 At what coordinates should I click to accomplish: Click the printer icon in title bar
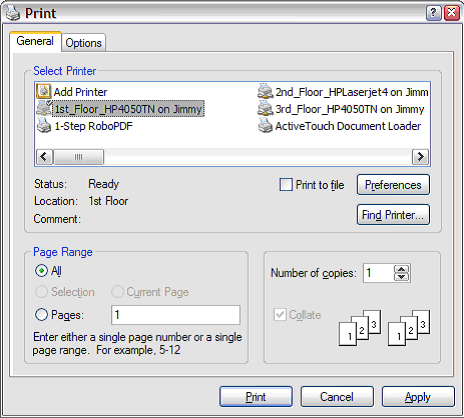(13, 13)
